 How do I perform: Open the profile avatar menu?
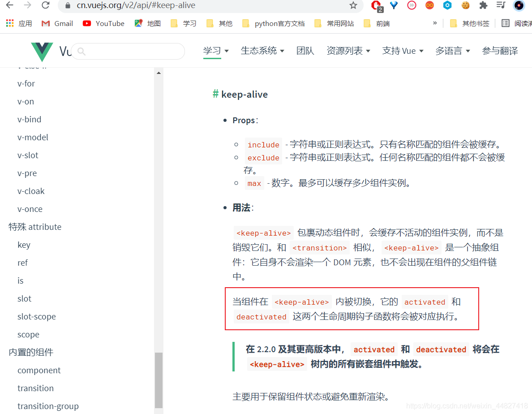coord(519,5)
